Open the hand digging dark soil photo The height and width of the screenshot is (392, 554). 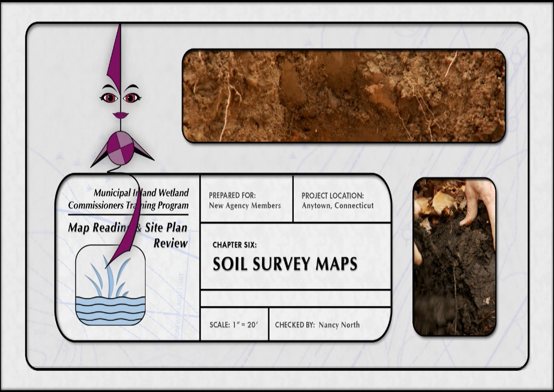pos(454,257)
